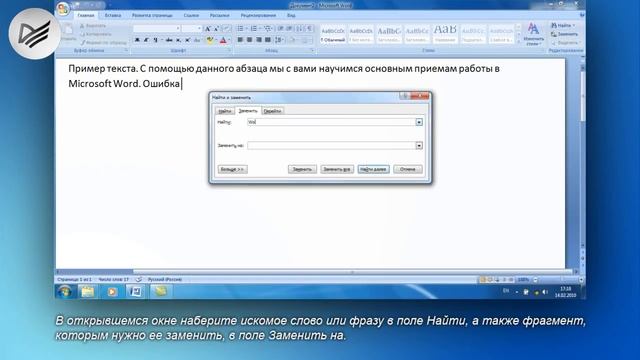Open the Clipboard group dialog launcher
The image size is (640, 360).
click(x=126, y=51)
